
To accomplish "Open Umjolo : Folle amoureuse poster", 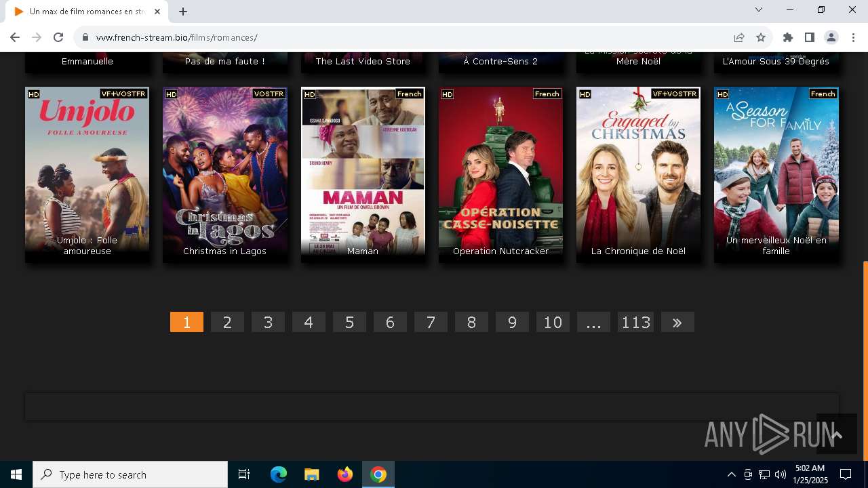I will (87, 174).
